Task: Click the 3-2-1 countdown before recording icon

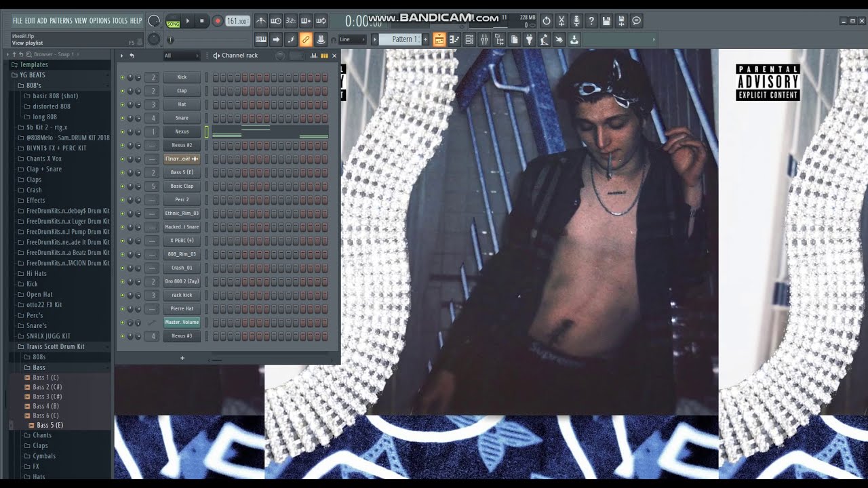Action: (291, 21)
